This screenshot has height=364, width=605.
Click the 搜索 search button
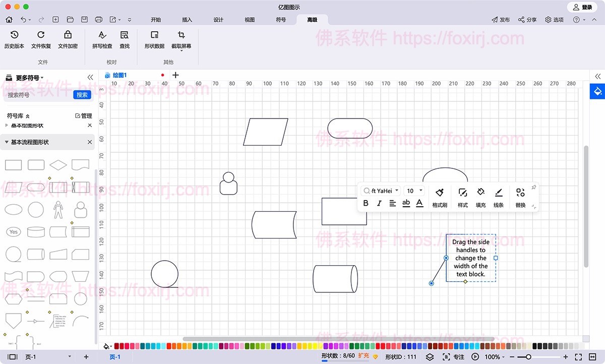[x=82, y=95]
